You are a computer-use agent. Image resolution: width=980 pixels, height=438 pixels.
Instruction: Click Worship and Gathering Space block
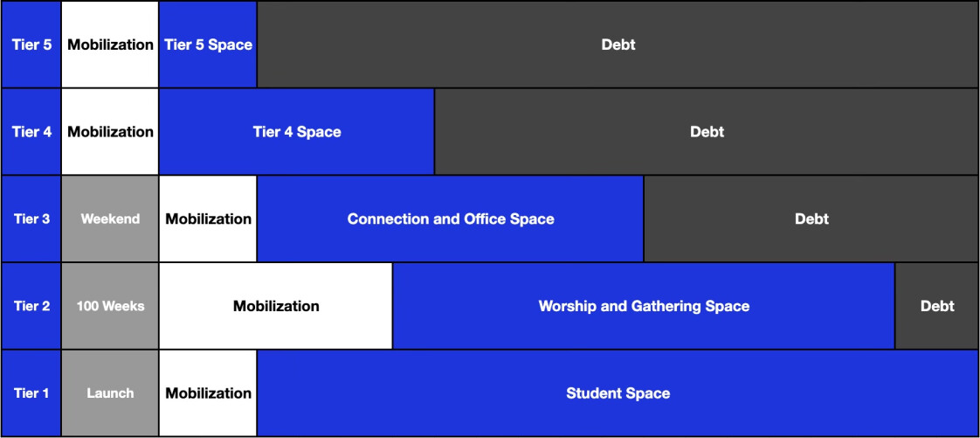tap(644, 306)
